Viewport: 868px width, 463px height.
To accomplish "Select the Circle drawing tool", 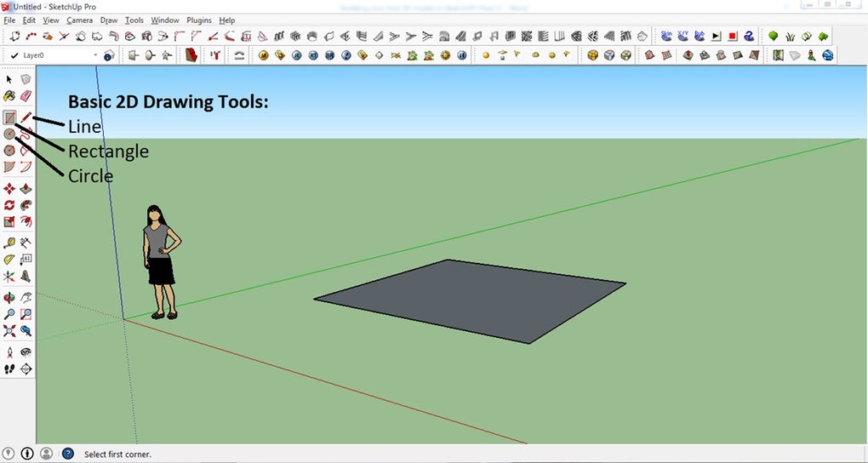I will (x=9, y=134).
